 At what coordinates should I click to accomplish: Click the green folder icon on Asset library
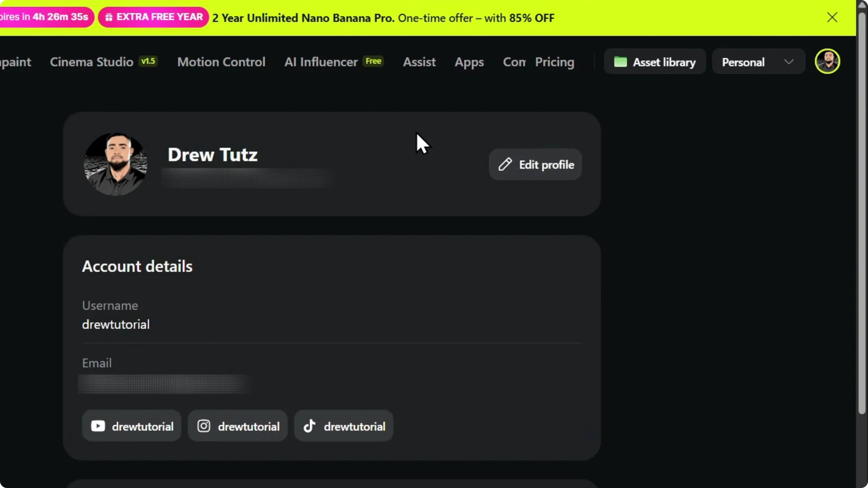621,62
